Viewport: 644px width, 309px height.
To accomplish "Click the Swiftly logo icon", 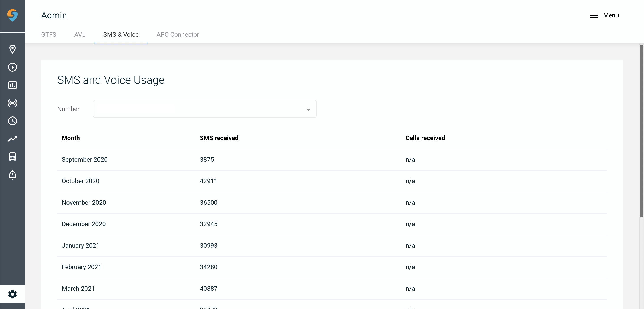I will 13,15.
